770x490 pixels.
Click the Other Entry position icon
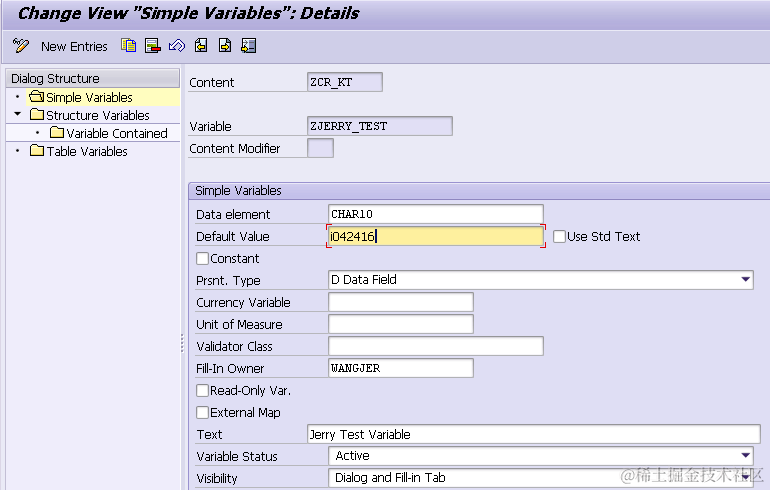[248, 46]
